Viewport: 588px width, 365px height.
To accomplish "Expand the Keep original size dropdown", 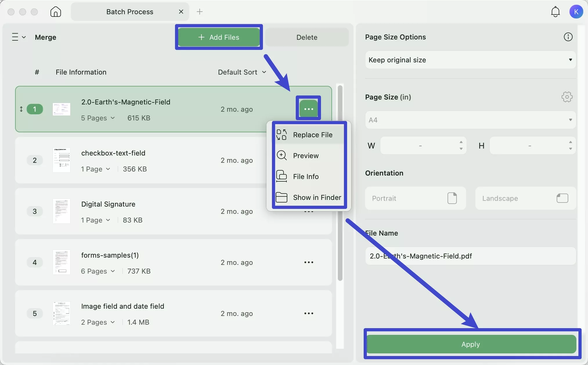I will coord(470,60).
